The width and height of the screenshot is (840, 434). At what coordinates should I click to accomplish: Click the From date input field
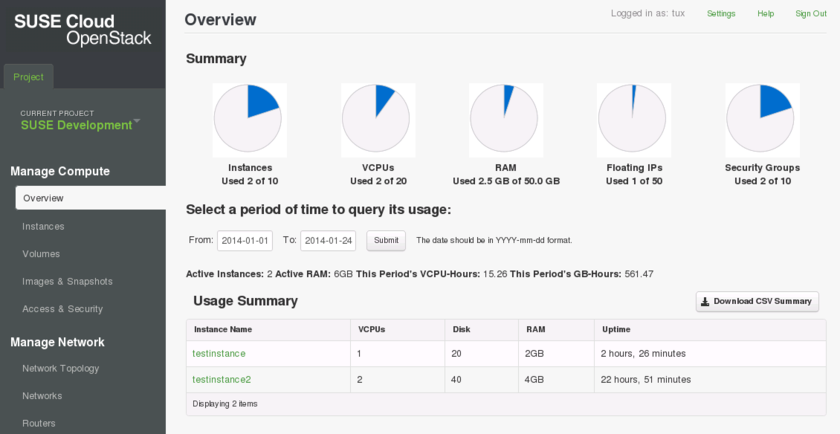(x=245, y=241)
